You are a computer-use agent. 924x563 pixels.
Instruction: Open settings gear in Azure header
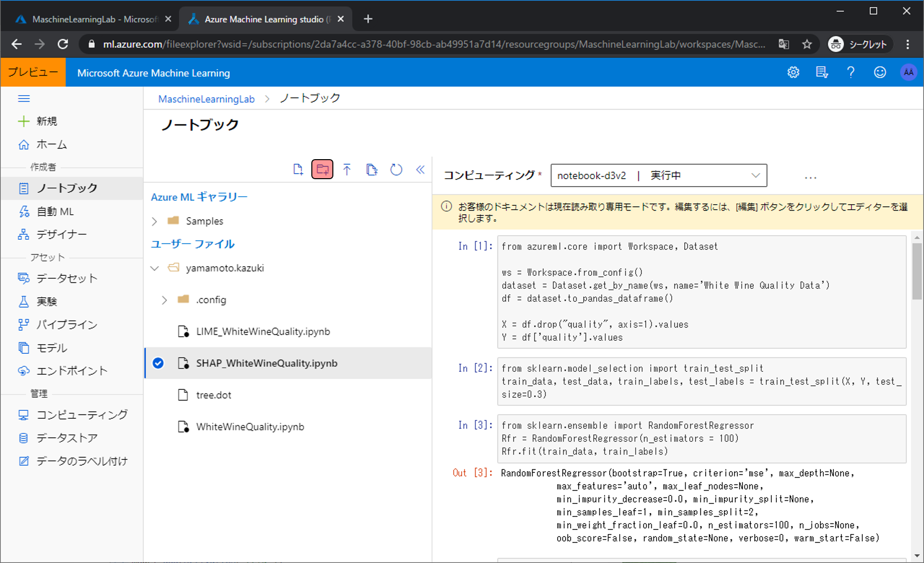[x=793, y=73]
